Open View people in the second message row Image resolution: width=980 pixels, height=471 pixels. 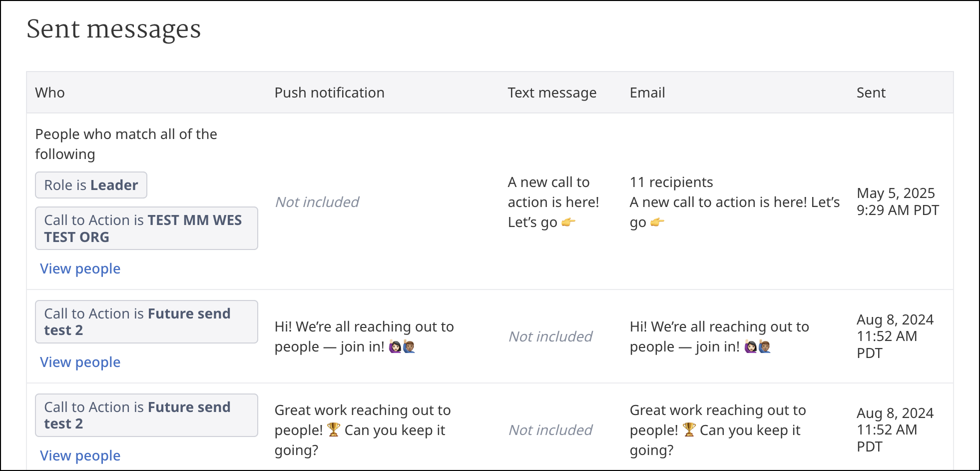(x=80, y=362)
